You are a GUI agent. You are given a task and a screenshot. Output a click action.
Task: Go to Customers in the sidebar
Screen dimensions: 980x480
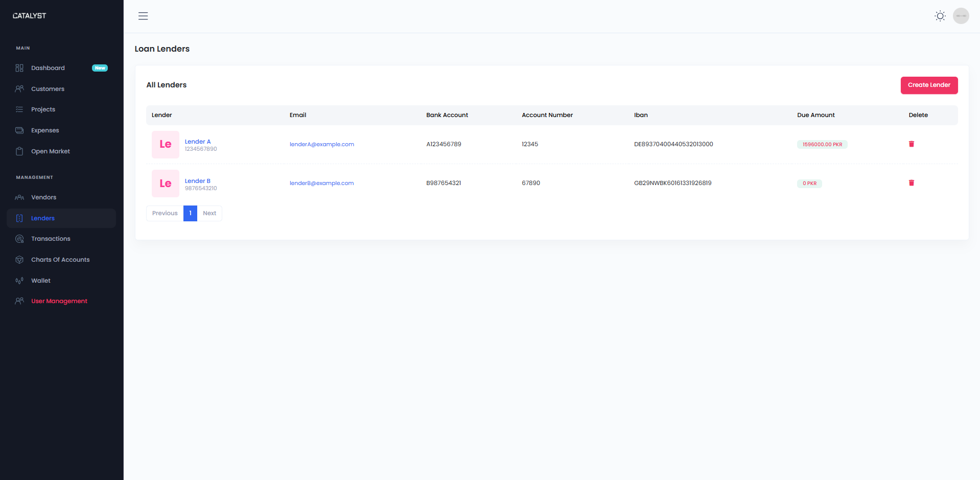tap(48, 89)
